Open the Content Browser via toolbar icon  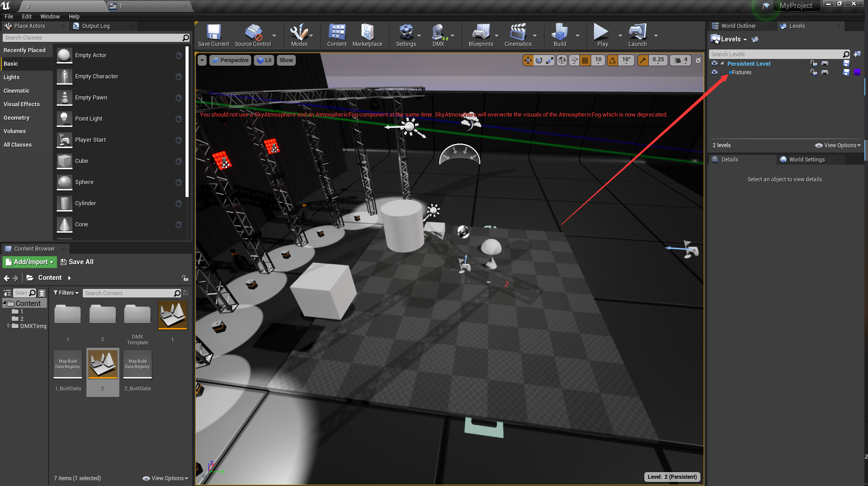pos(336,35)
